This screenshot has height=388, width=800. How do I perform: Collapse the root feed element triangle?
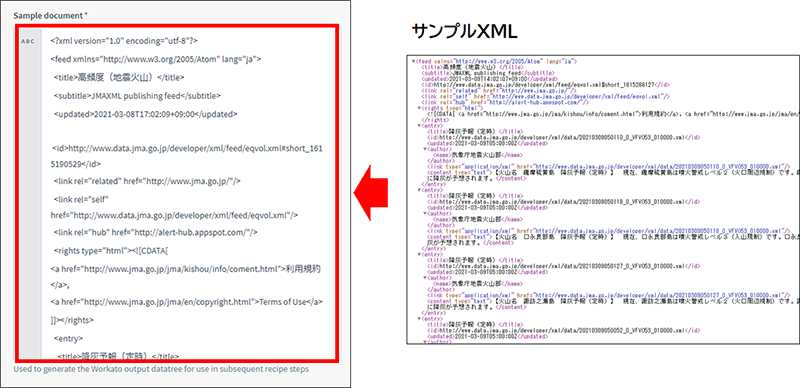[x=414, y=61]
